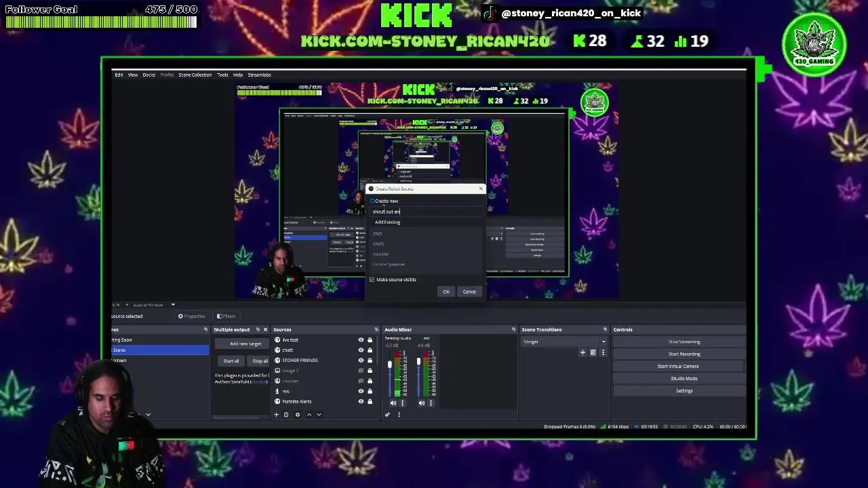Add a scene transition with plus icon
This screenshot has height=488, width=868.
583,352
